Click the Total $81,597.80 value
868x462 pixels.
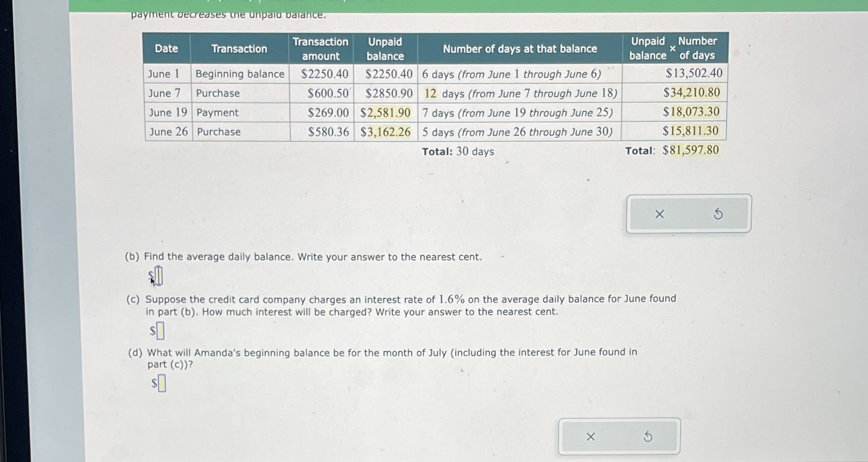pyautogui.click(x=691, y=150)
